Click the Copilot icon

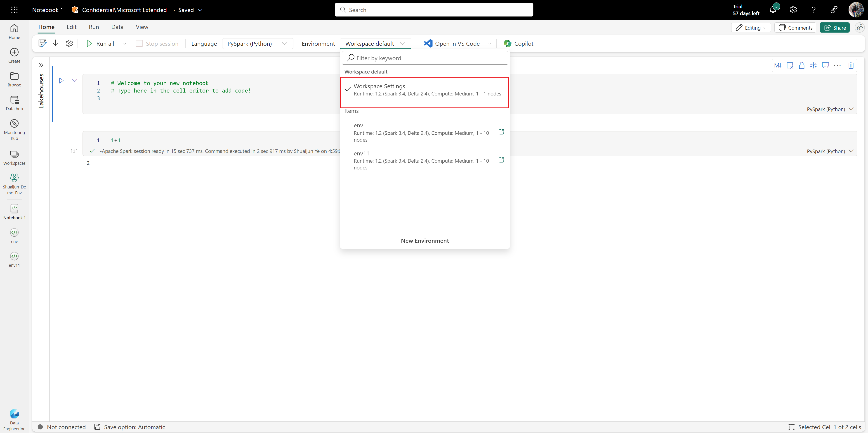[x=508, y=43]
